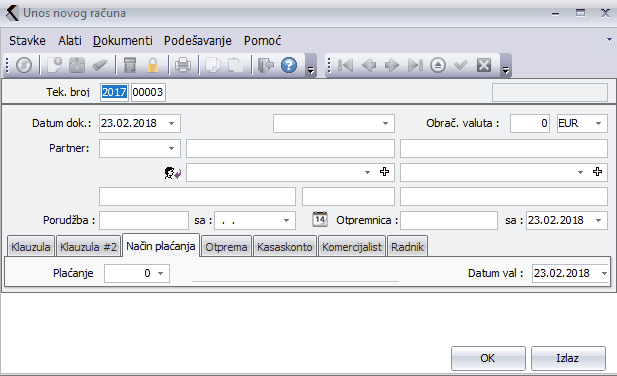Open the Partner code dropdown
The width and height of the screenshot is (617, 376).
[x=172, y=149]
